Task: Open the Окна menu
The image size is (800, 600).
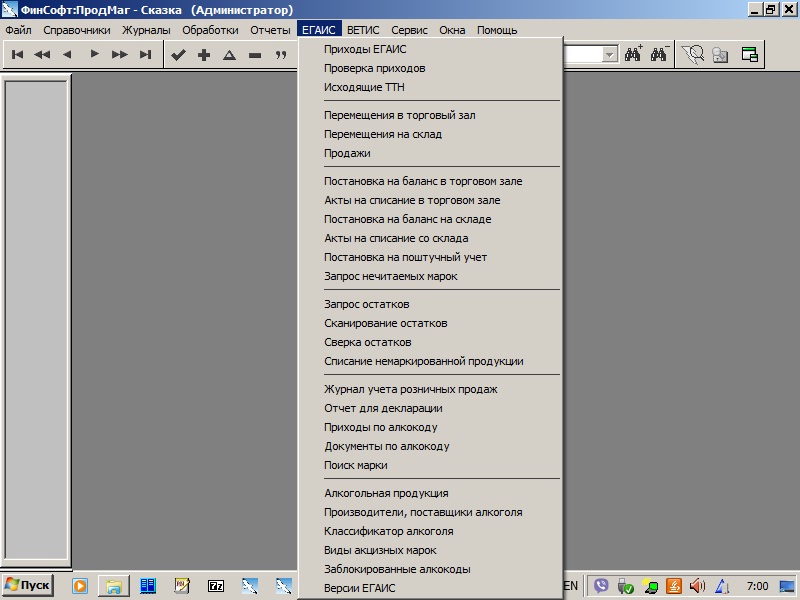Action: click(x=452, y=30)
